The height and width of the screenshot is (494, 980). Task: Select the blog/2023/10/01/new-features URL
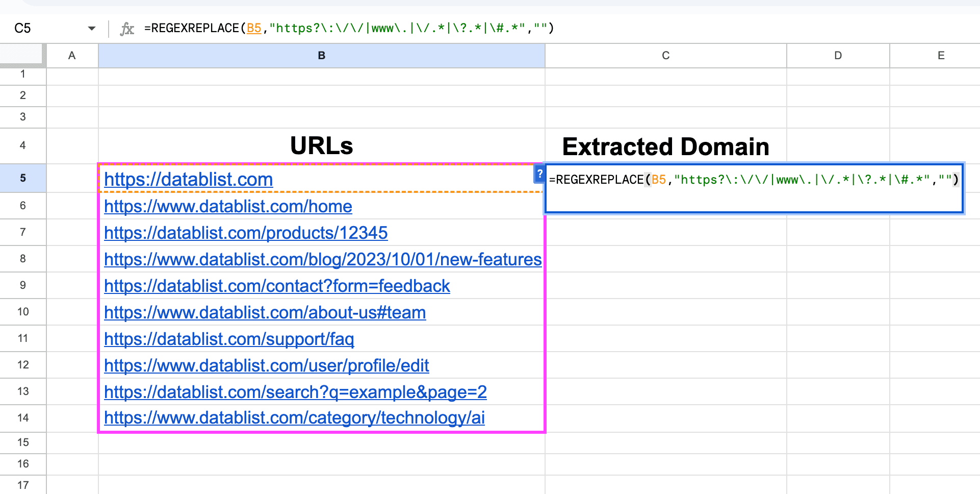point(322,259)
